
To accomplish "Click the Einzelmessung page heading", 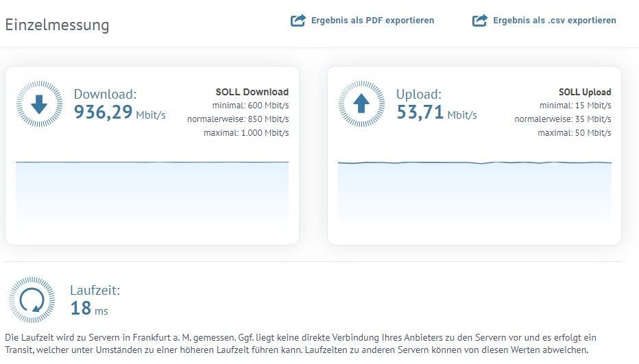I will 57,25.
